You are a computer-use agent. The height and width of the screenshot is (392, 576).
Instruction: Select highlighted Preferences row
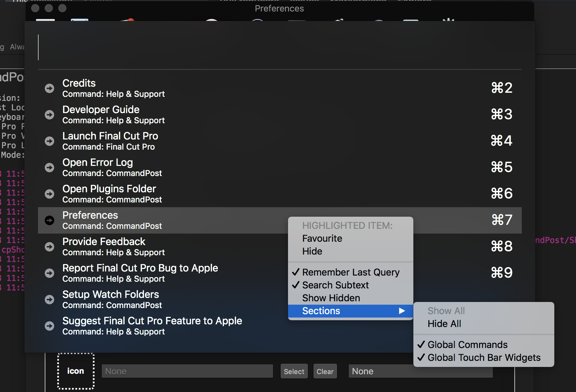[x=280, y=220]
